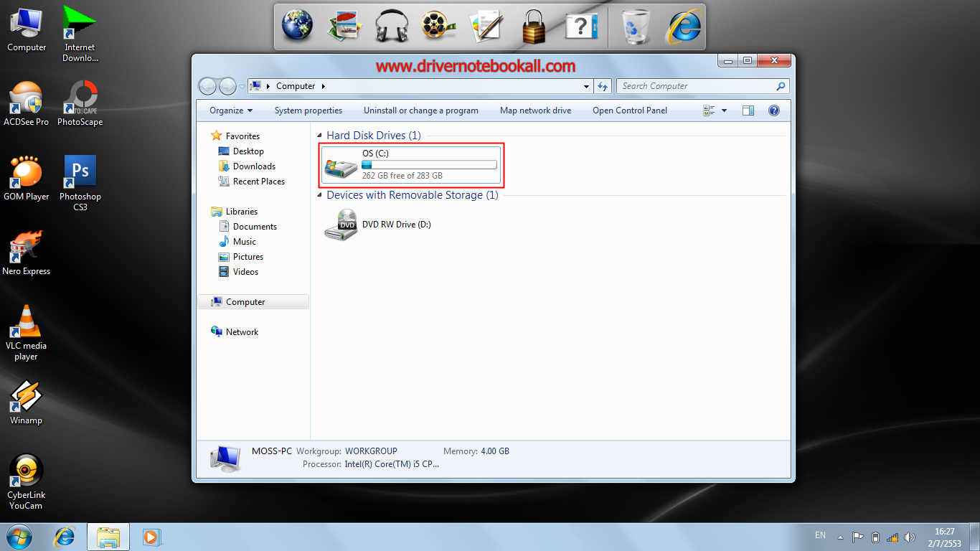Open VLC media player shortcut
This screenshot has width=980, height=551.
coord(27,333)
